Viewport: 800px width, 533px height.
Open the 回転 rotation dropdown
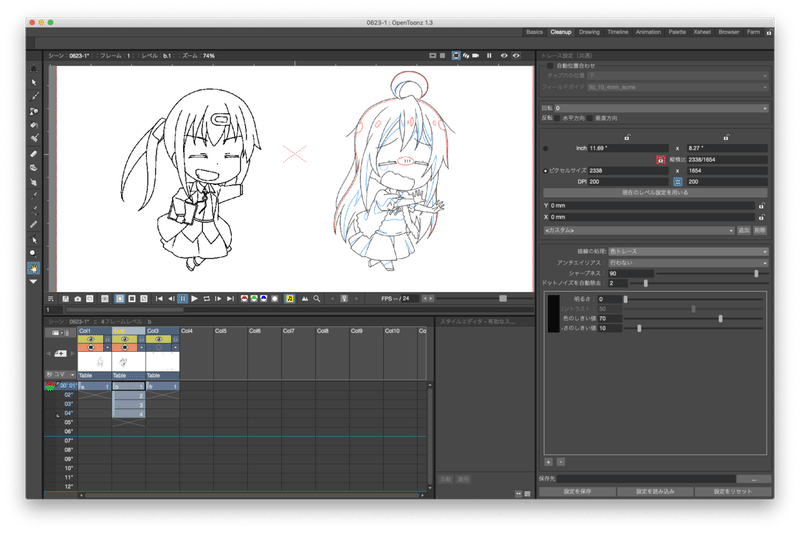click(x=661, y=108)
